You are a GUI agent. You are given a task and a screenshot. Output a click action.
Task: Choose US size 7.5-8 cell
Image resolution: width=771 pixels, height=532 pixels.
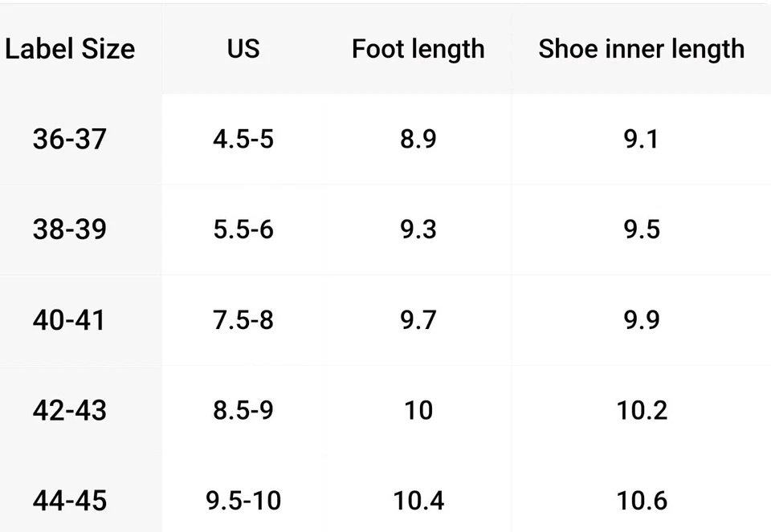[243, 320]
